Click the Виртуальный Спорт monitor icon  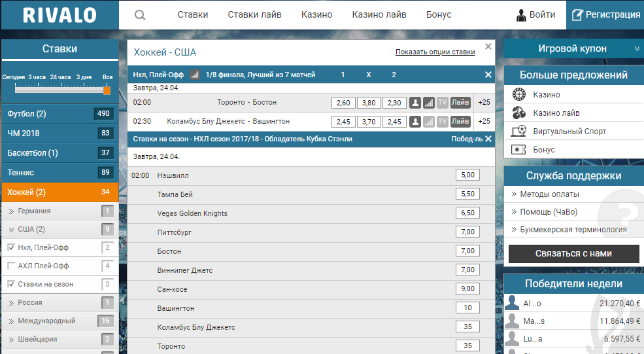tap(518, 131)
